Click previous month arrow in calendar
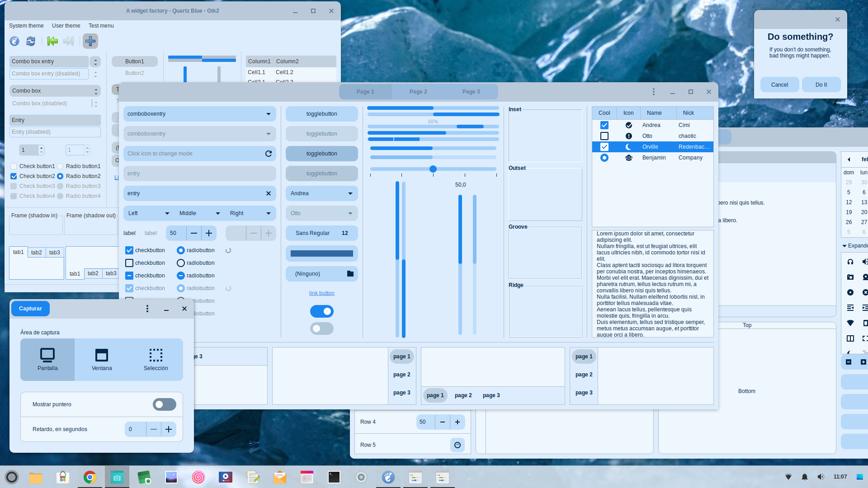The image size is (868, 488). click(x=849, y=160)
